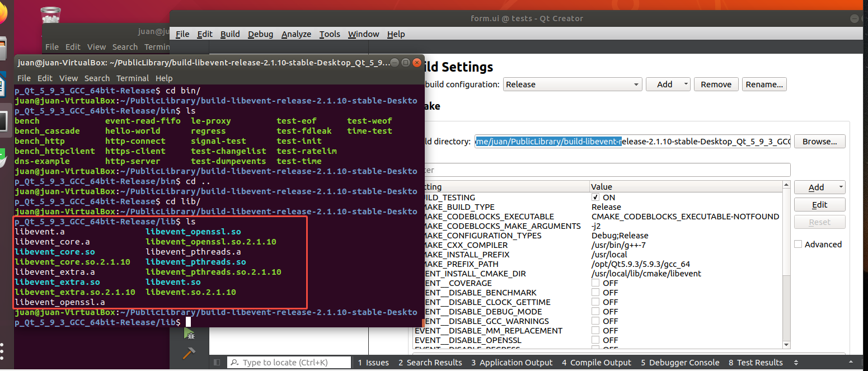Open Qt Creator's Build menu
Viewport: 868px width, 371px height.
230,34
